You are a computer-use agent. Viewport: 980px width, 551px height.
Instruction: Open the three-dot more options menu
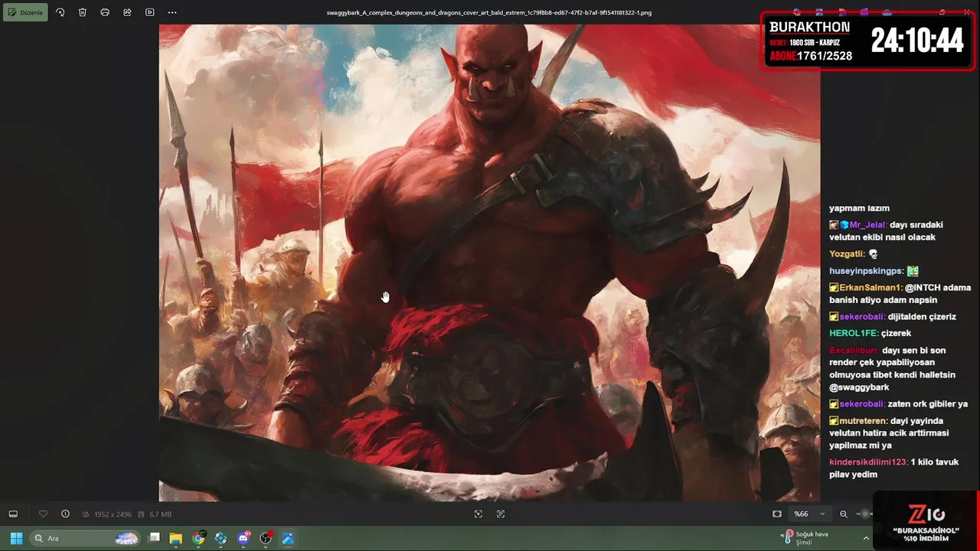[x=172, y=12]
